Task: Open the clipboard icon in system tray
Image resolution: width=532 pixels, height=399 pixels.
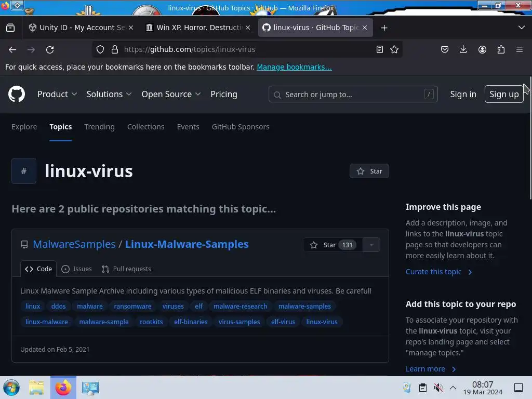Action: (x=422, y=388)
